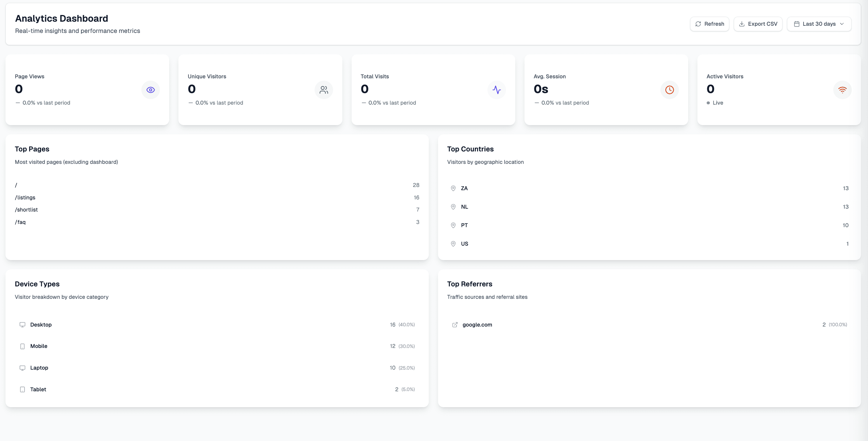The height and width of the screenshot is (441, 868).
Task: Click the clock icon in Avg. Session card
Action: click(669, 90)
